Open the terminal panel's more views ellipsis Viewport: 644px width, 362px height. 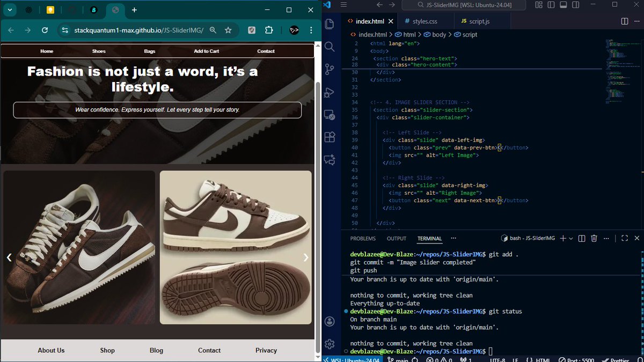pos(453,238)
